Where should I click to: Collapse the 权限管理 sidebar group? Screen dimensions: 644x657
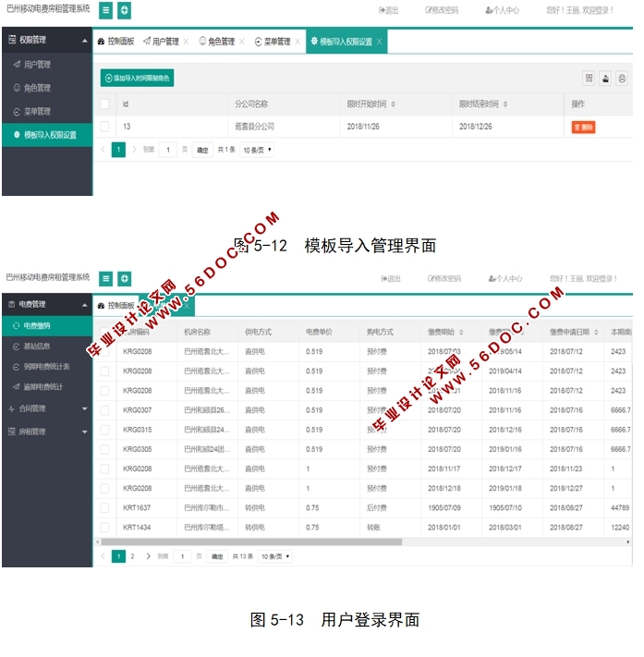point(47,41)
